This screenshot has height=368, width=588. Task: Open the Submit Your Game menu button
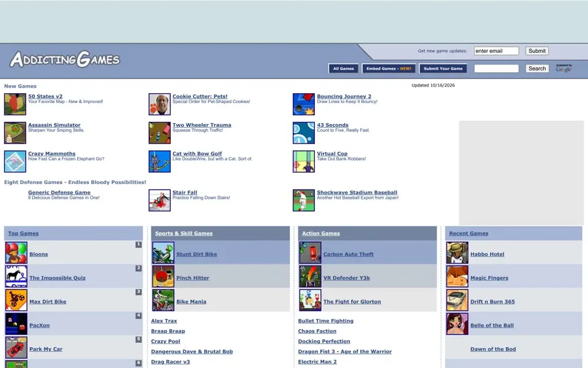pyautogui.click(x=443, y=69)
